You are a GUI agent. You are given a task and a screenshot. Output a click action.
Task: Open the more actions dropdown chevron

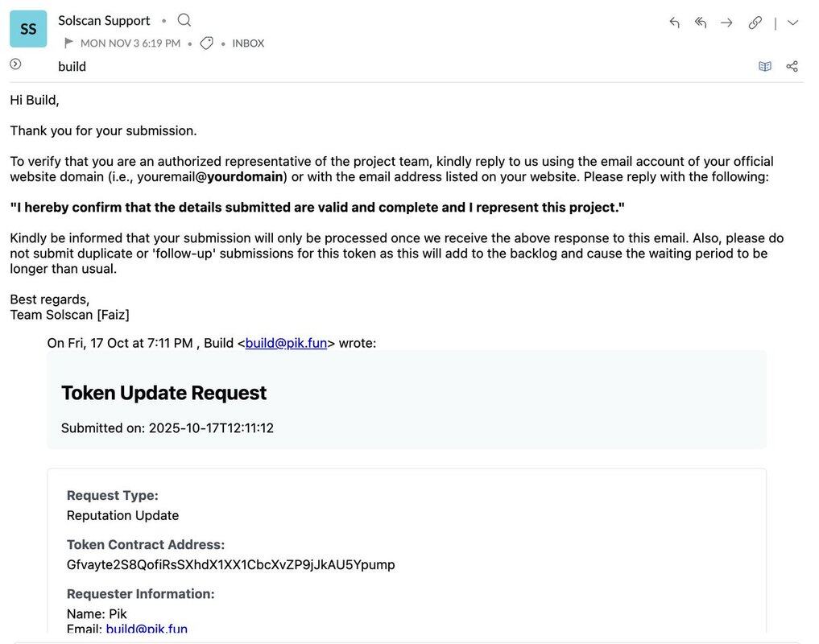pos(792,23)
